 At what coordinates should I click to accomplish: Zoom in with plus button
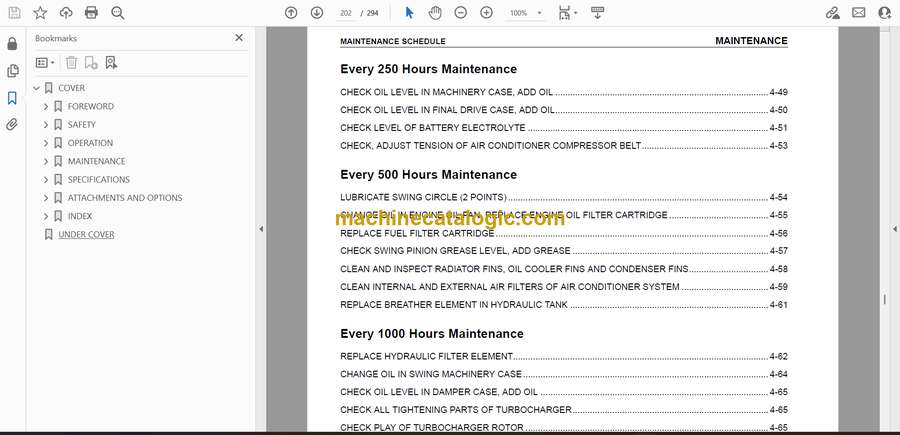486,13
